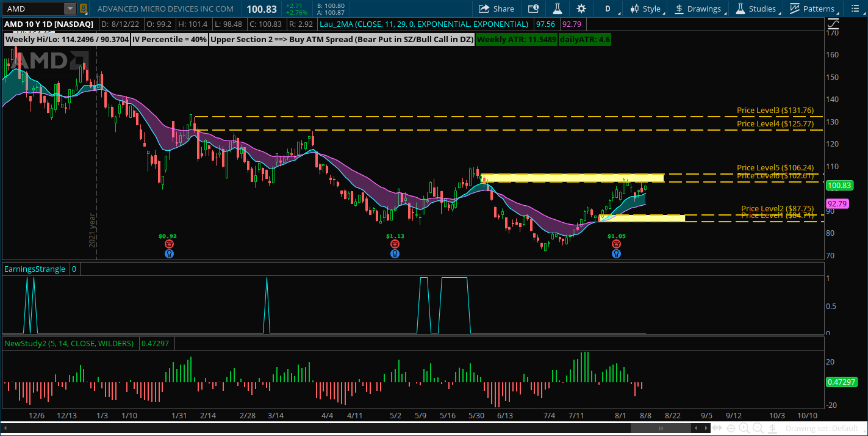Expand the AMD symbol dropdown arrow
Image resolution: width=868 pixels, height=436 pixels.
click(70, 9)
